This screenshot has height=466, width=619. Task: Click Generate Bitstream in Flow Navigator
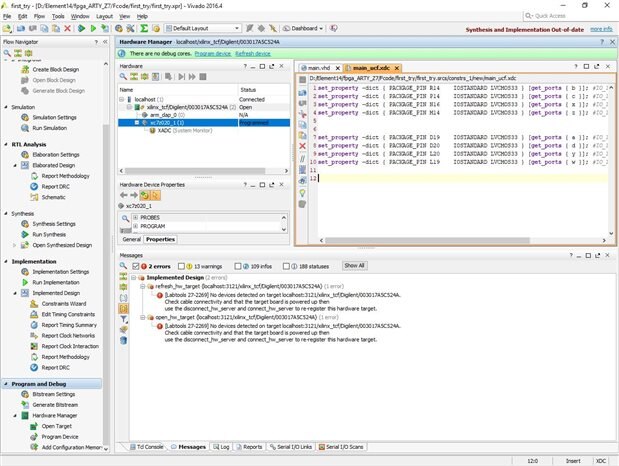[56, 404]
